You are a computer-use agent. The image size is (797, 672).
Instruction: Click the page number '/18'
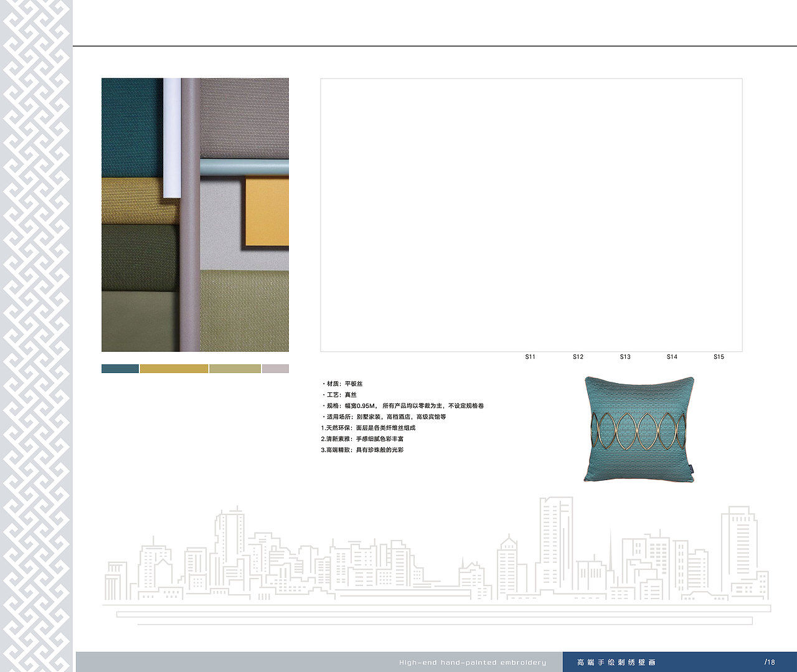coord(770,662)
